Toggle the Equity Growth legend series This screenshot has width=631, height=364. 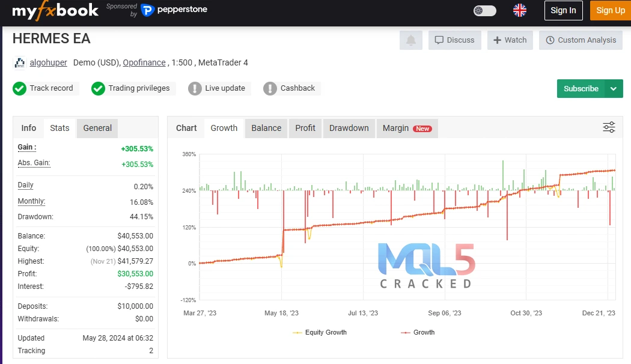320,332
